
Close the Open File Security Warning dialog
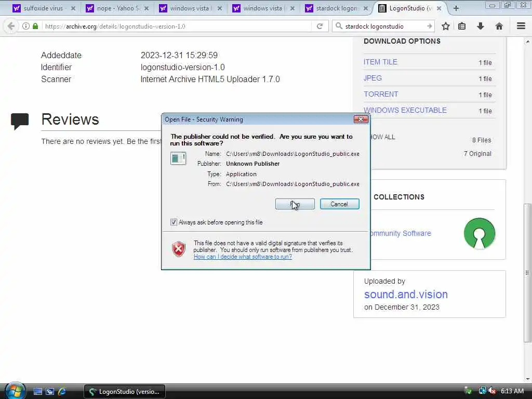[x=361, y=119]
